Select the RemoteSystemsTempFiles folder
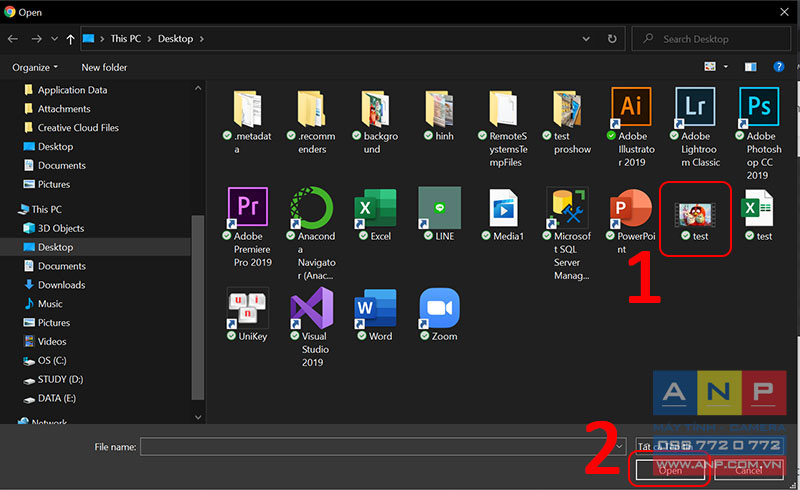800x490 pixels. point(504,128)
